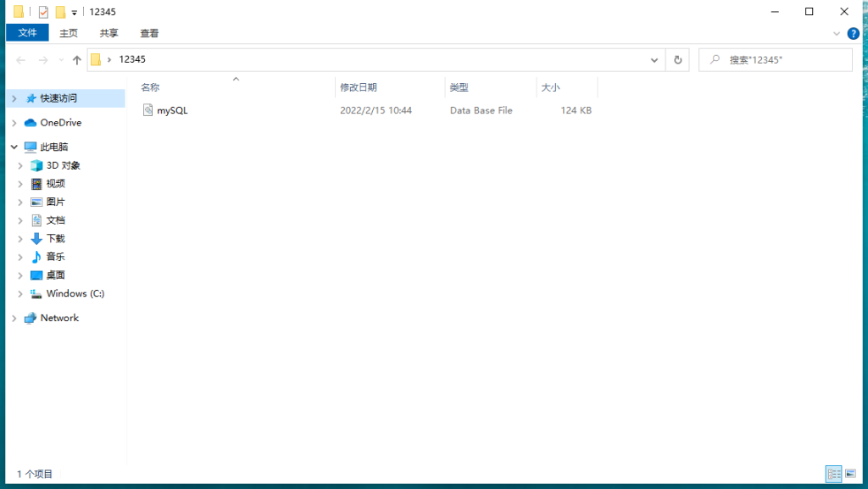Expand the Windows (C:) node
Viewport: 868px width, 489px height.
[20, 294]
